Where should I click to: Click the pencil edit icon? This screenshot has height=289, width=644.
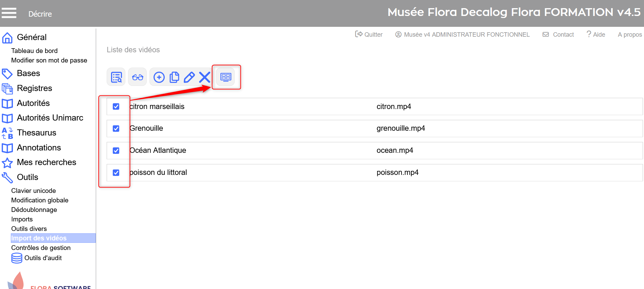pos(189,77)
